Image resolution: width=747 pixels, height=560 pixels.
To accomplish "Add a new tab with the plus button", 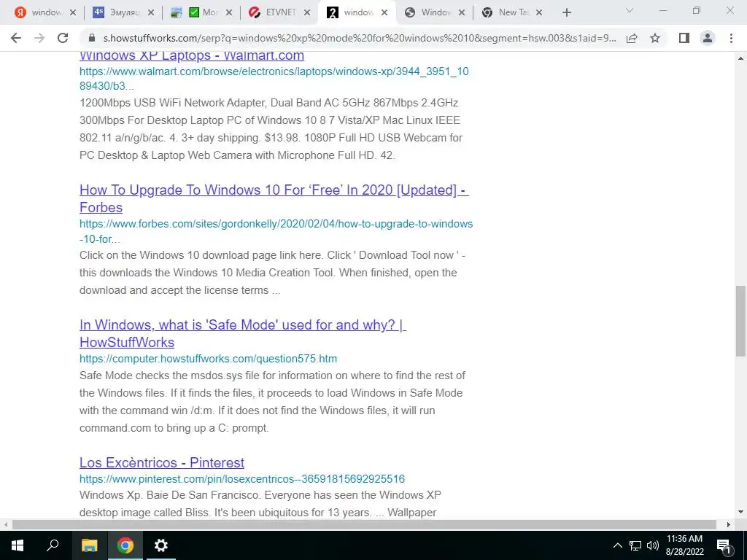I will coord(566,13).
